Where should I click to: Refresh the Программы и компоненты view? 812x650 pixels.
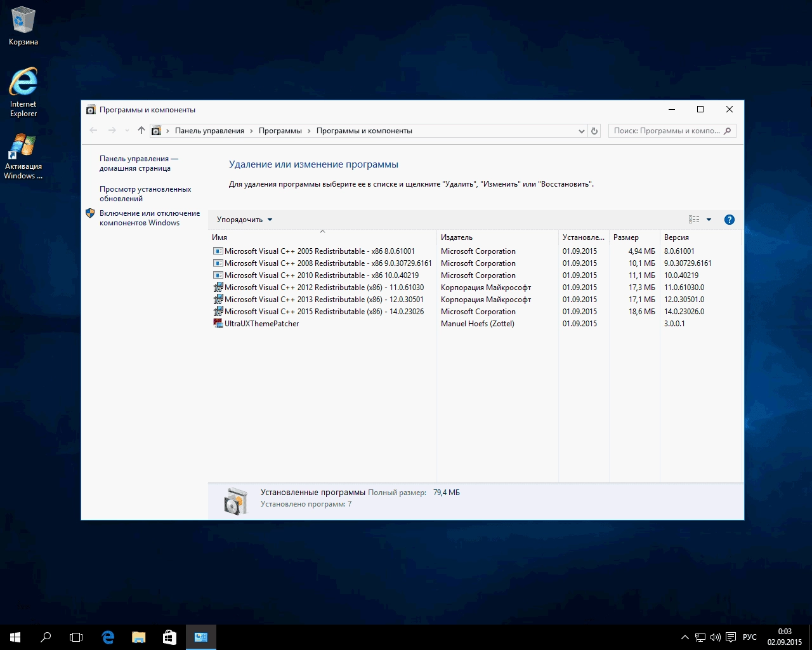[594, 131]
